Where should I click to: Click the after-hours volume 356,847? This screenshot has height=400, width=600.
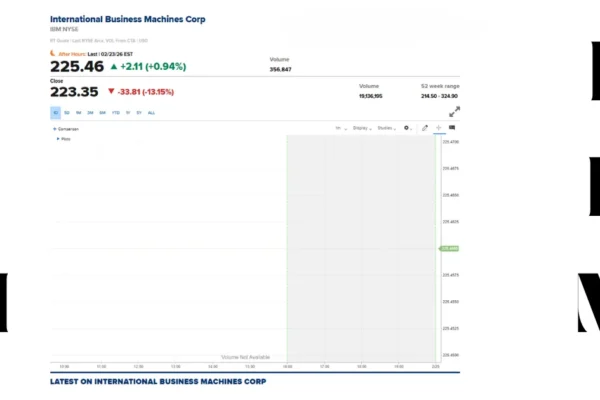coord(280,69)
